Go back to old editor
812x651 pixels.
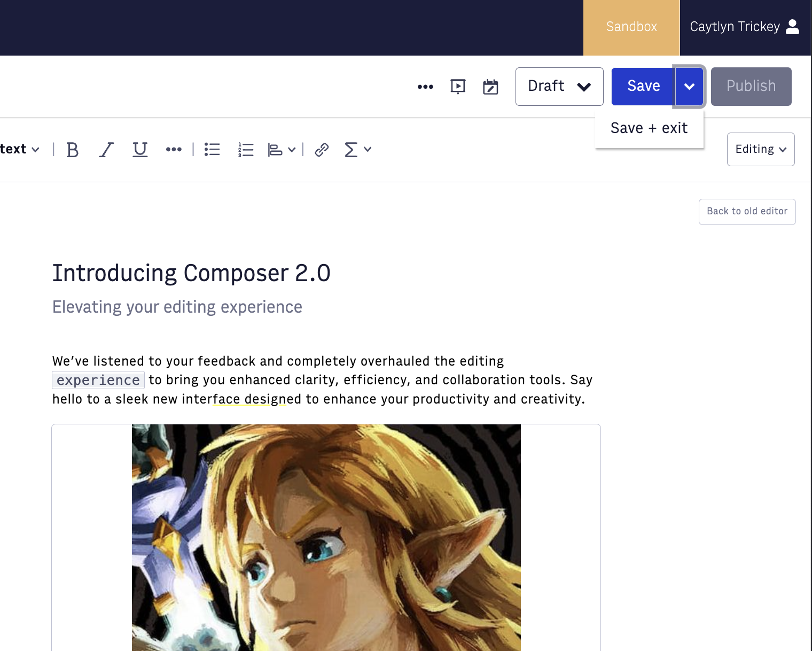(747, 212)
